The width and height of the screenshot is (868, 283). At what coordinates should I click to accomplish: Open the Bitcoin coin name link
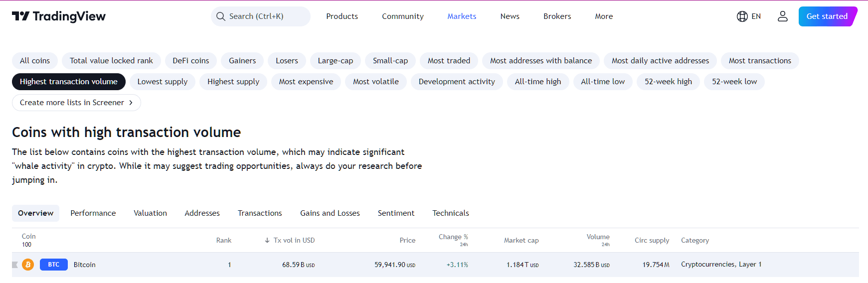(84, 265)
